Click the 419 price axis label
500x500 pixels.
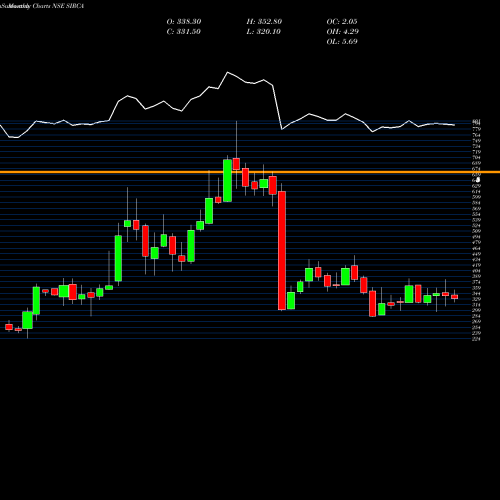476,265
